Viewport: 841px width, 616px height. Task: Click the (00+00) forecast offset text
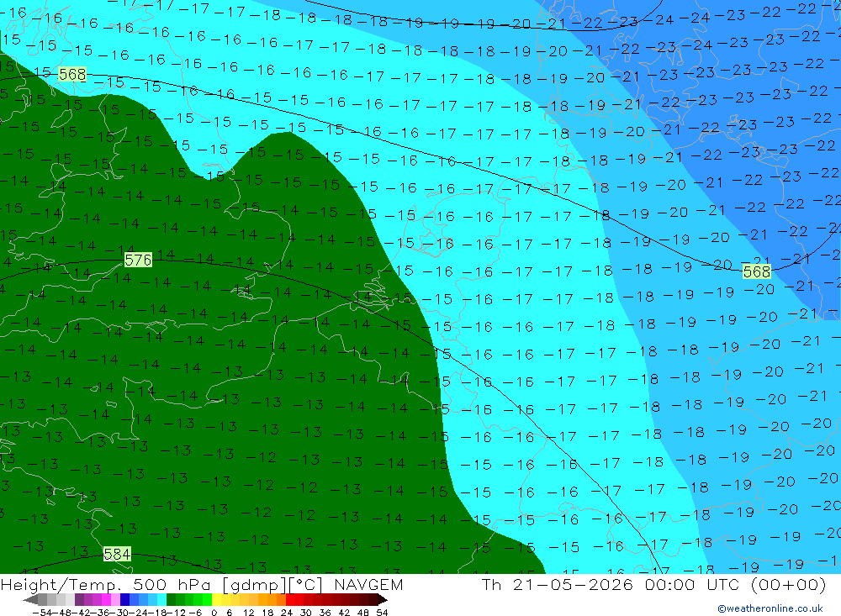point(789,584)
